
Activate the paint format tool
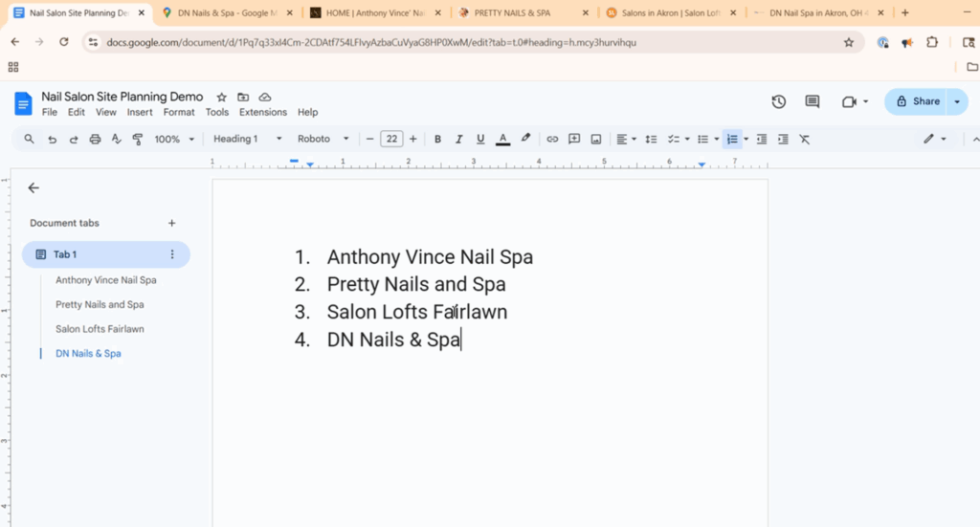[138, 140]
